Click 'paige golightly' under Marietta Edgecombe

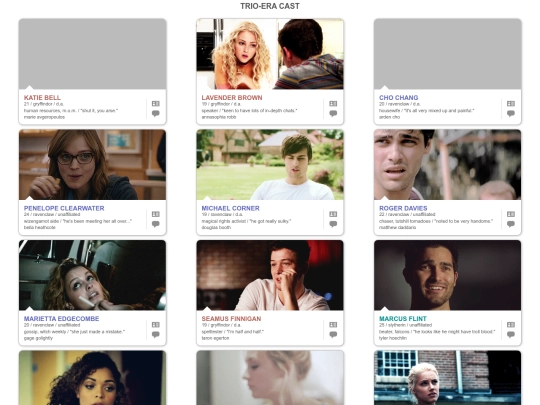point(38,338)
